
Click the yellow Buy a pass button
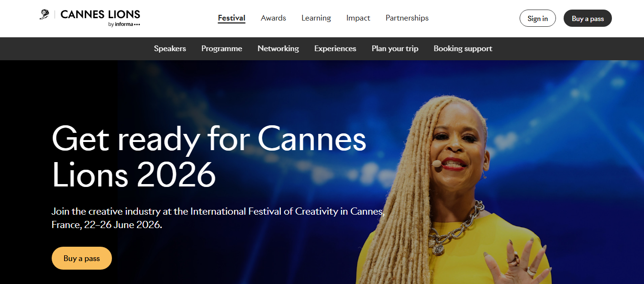[x=81, y=258]
